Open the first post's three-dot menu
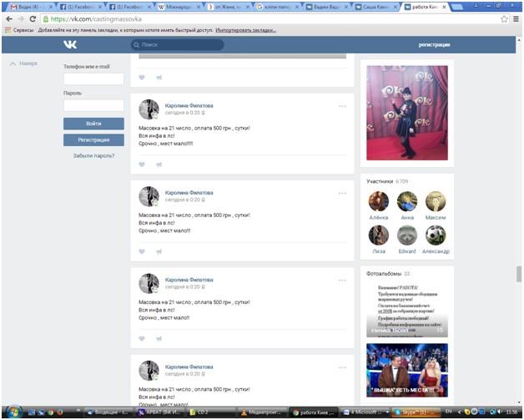 point(342,106)
